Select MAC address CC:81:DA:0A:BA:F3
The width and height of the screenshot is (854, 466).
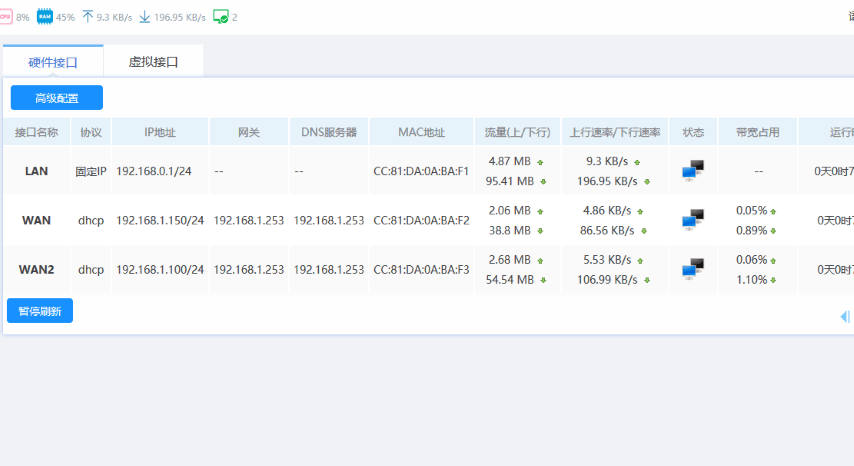click(421, 269)
